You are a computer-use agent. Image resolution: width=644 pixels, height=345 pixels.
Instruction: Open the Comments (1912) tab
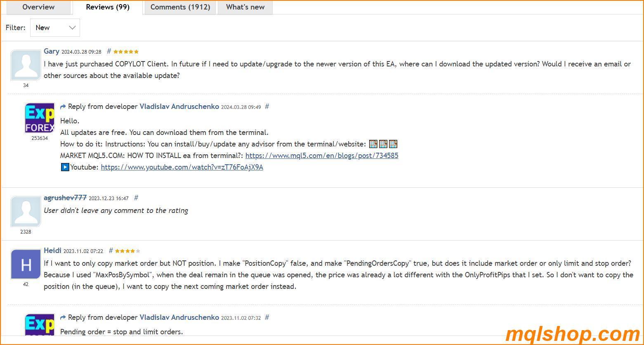pyautogui.click(x=180, y=7)
